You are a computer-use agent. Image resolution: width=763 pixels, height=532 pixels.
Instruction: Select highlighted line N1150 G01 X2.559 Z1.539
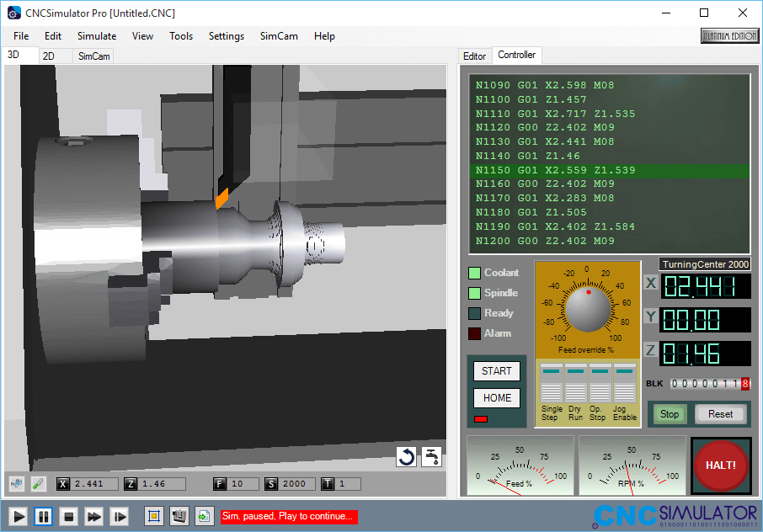(609, 170)
